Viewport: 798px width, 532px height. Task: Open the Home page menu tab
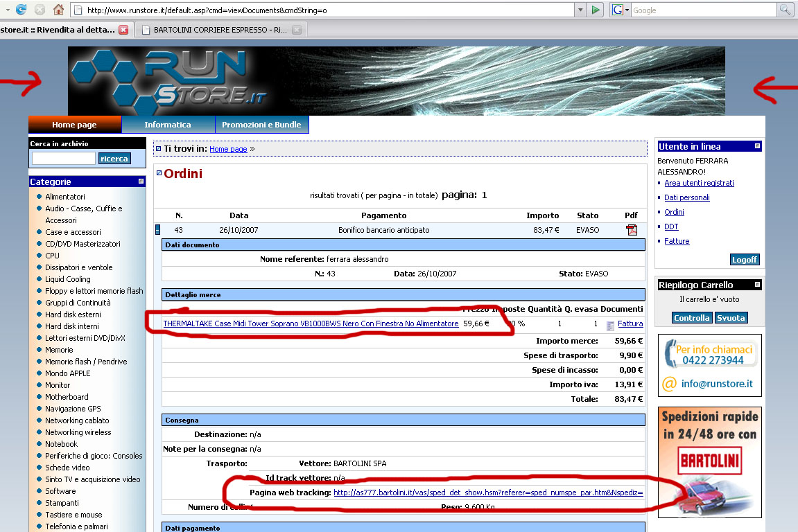pyautogui.click(x=74, y=125)
